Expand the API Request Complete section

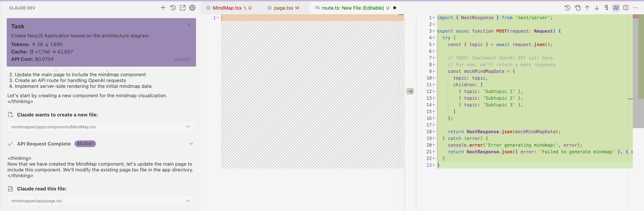click(x=191, y=144)
